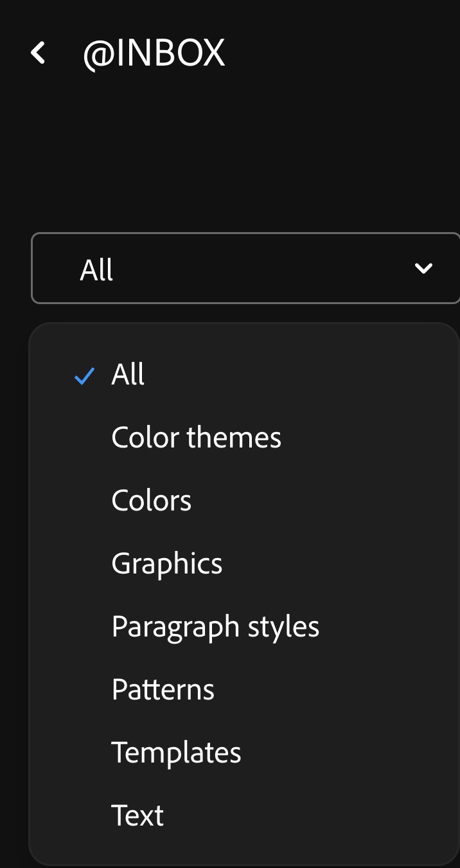The height and width of the screenshot is (868, 460).
Task: Click the All label inside the filter box
Action: (x=96, y=269)
